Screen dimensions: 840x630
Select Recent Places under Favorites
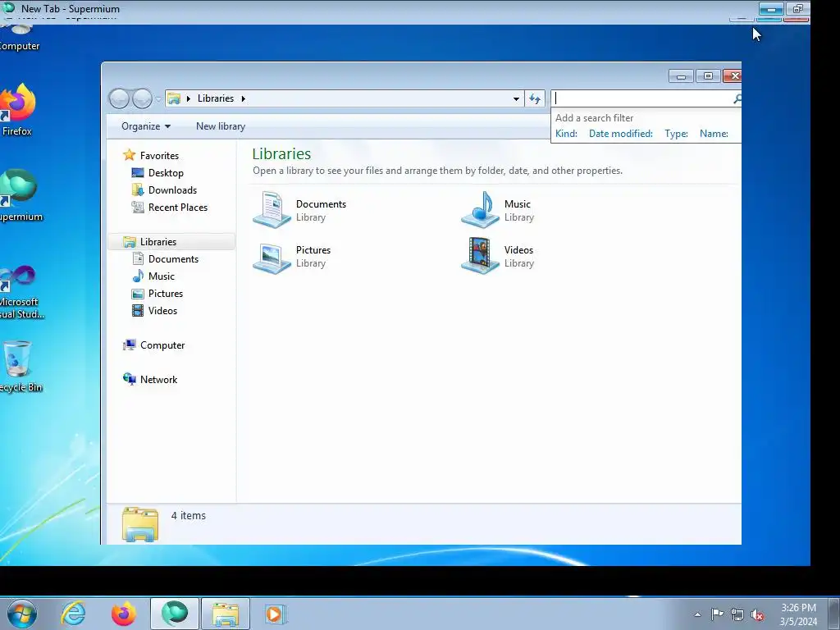tap(177, 208)
